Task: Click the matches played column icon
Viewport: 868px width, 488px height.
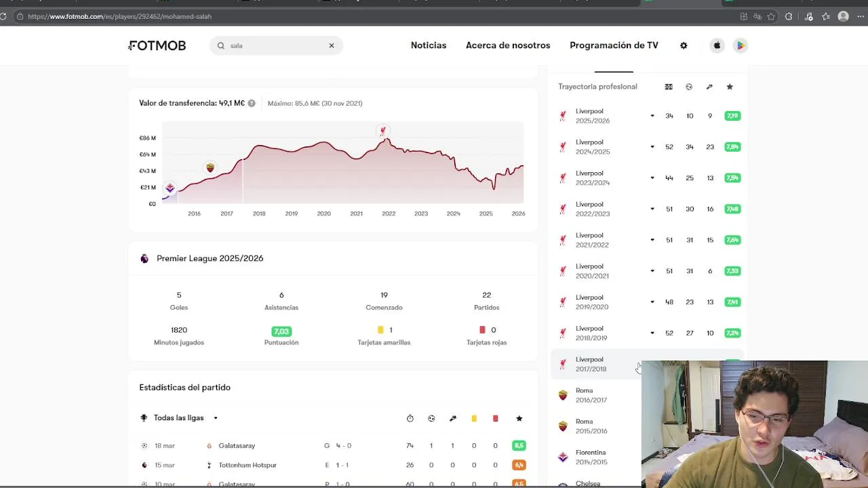Action: (669, 87)
